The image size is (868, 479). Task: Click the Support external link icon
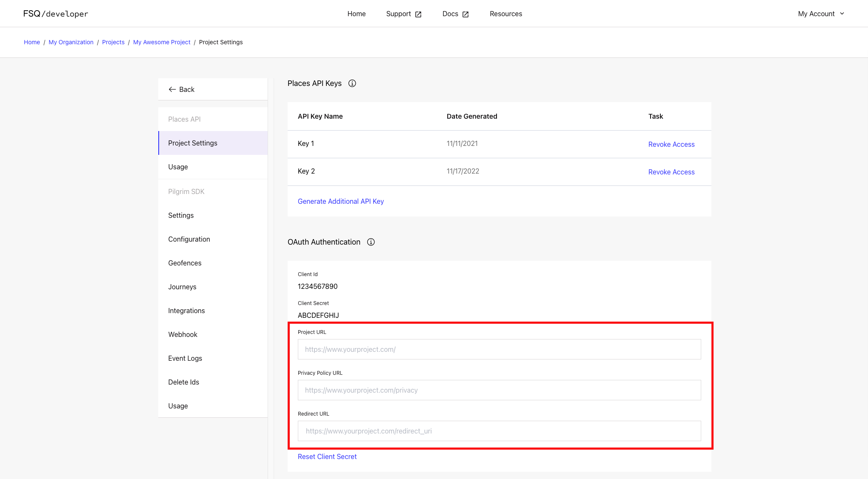(418, 14)
